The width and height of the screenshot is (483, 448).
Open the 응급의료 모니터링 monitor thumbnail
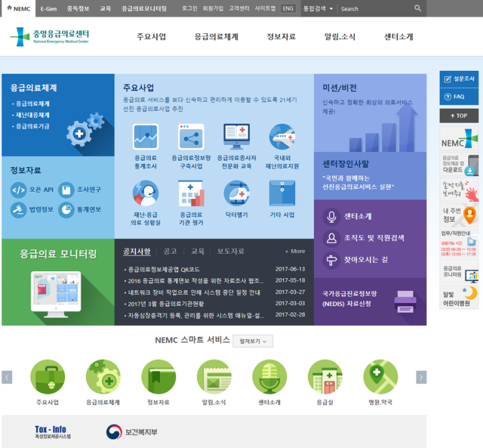tap(56, 295)
